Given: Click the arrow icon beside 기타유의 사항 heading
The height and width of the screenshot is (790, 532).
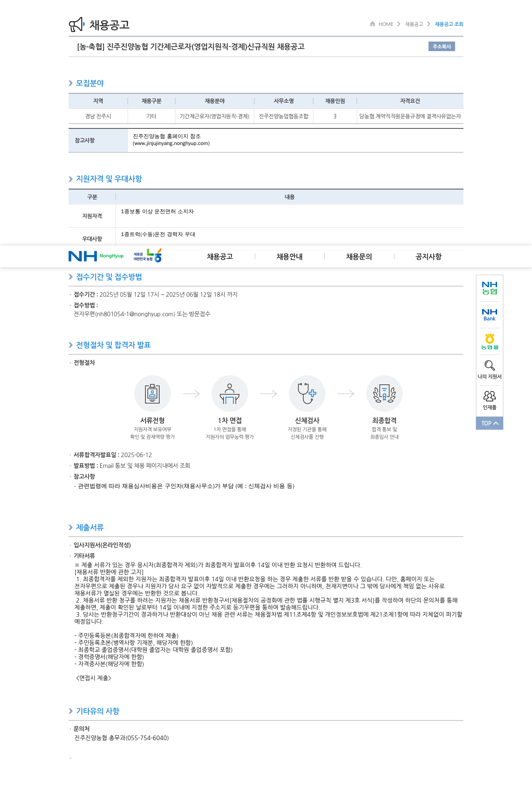Looking at the screenshot, I should tap(71, 711).
